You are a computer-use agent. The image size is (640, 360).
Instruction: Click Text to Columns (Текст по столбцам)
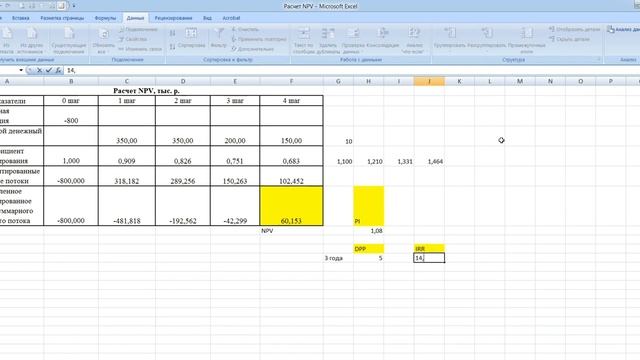coord(303,40)
